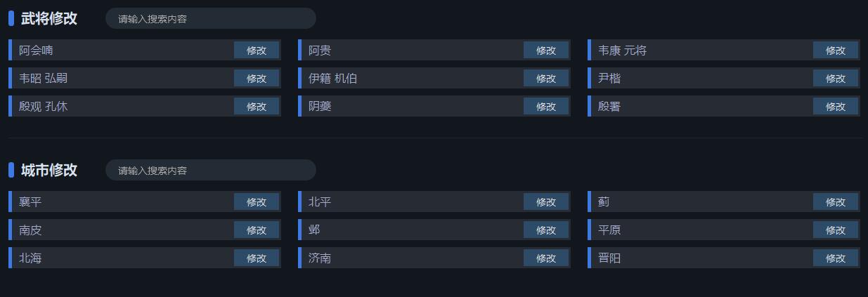
Task: Modify the city 襄平
Action: tap(257, 202)
